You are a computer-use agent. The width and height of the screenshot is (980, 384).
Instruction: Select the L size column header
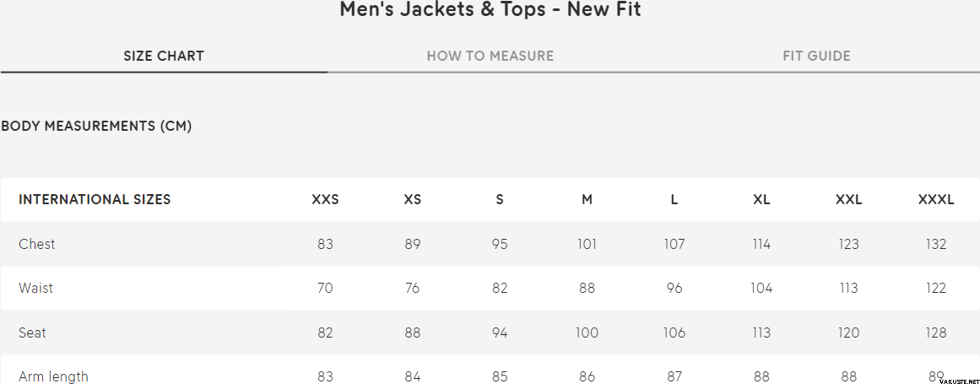[674, 200]
